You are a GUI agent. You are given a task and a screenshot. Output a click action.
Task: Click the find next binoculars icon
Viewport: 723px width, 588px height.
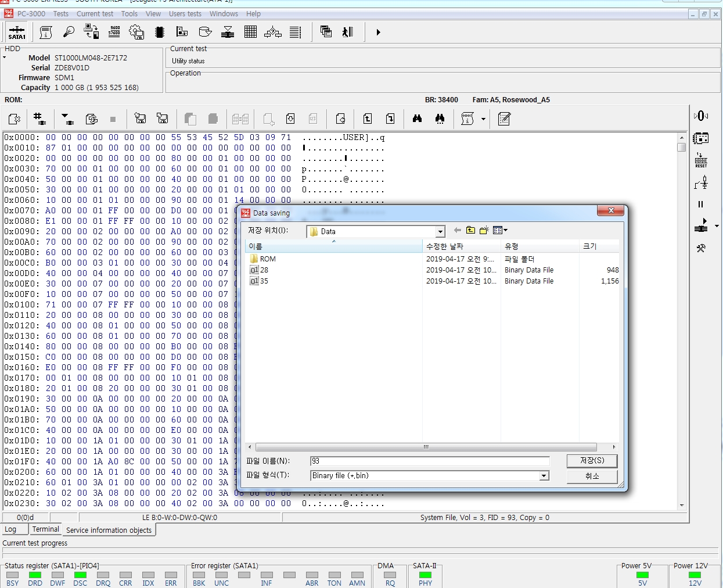440,119
